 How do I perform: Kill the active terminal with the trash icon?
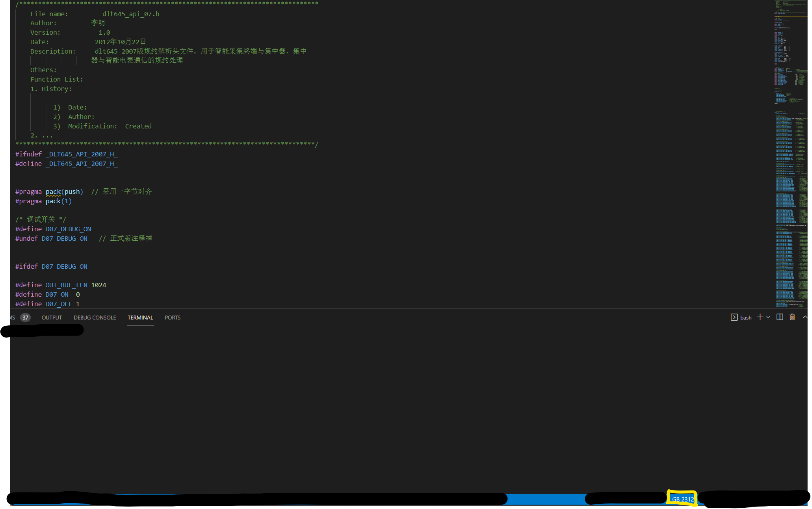792,317
